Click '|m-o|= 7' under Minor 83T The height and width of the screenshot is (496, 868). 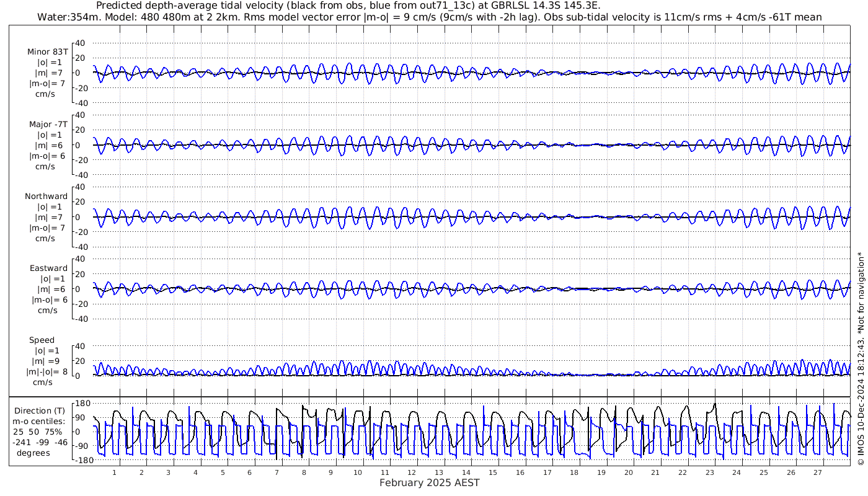pyautogui.click(x=48, y=84)
